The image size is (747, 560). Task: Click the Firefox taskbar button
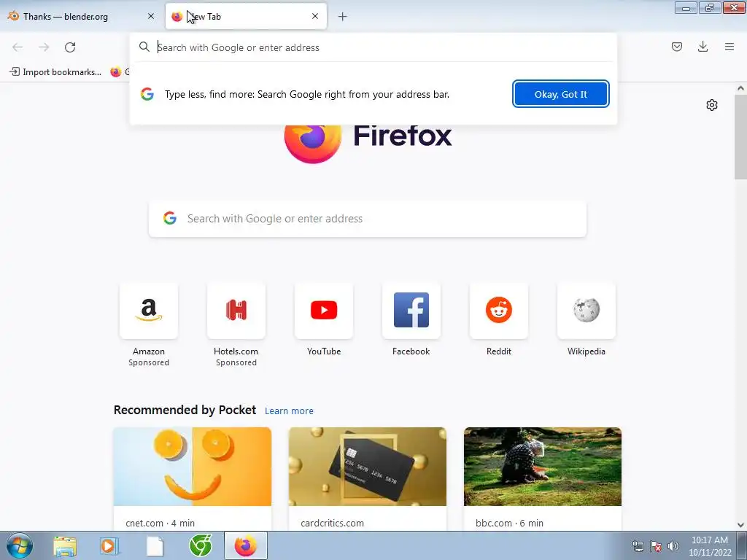tap(246, 545)
